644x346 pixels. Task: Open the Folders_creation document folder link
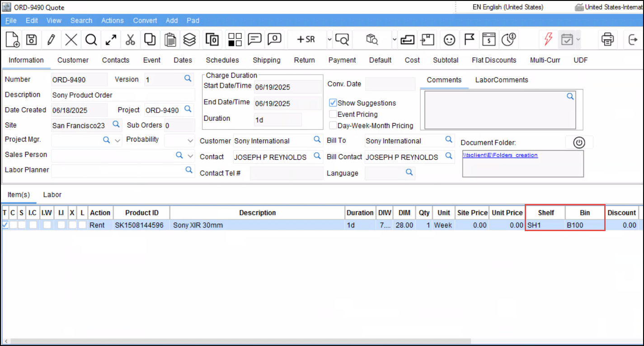click(500, 155)
